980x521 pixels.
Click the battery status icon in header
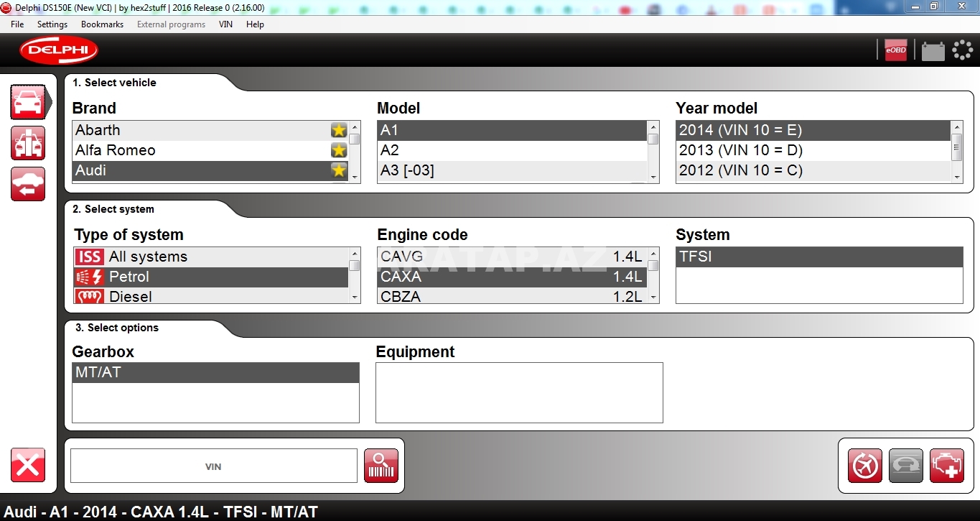[933, 51]
